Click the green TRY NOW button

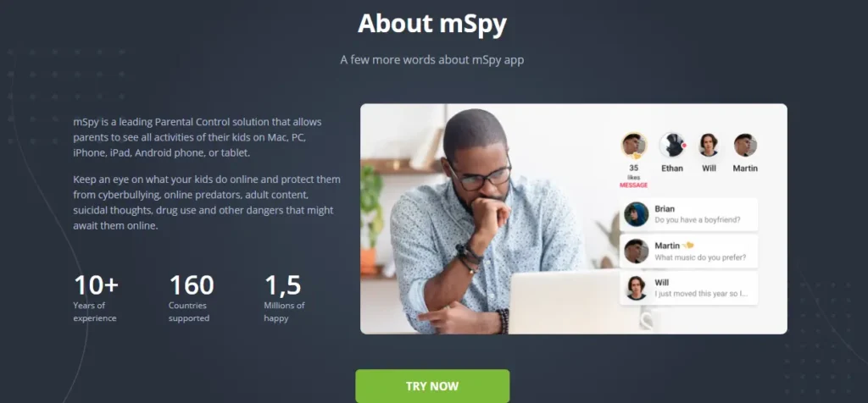click(432, 386)
